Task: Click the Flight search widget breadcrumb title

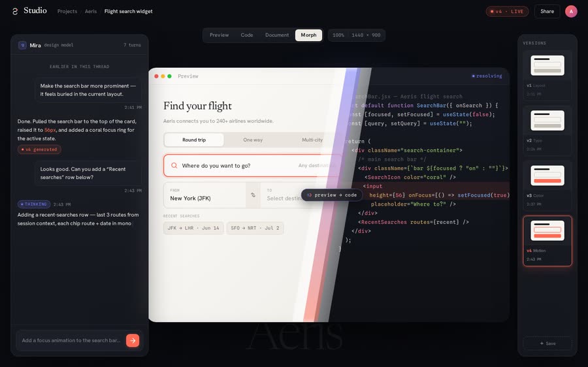Action: (128, 11)
